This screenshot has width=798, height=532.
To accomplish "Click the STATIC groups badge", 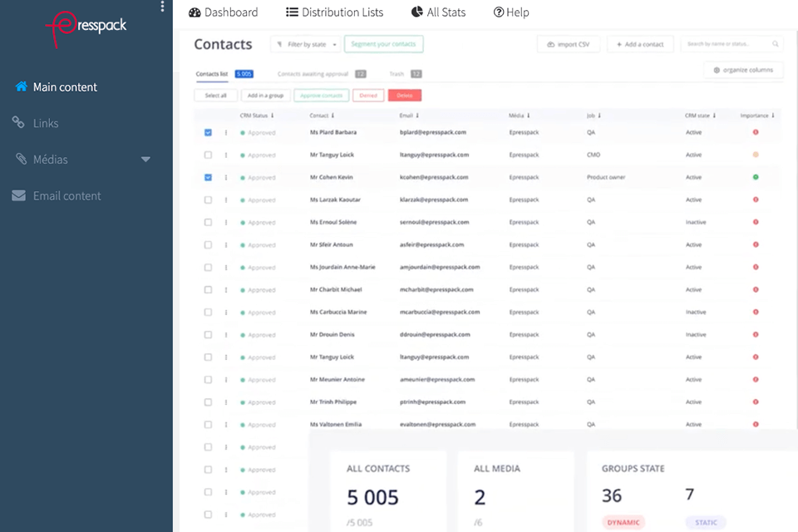I will click(706, 522).
